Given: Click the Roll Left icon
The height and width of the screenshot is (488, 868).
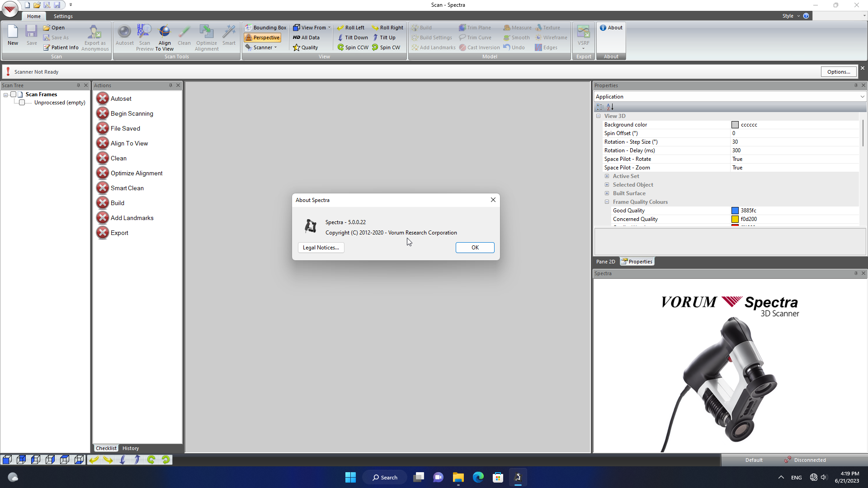Looking at the screenshot, I should (340, 28).
